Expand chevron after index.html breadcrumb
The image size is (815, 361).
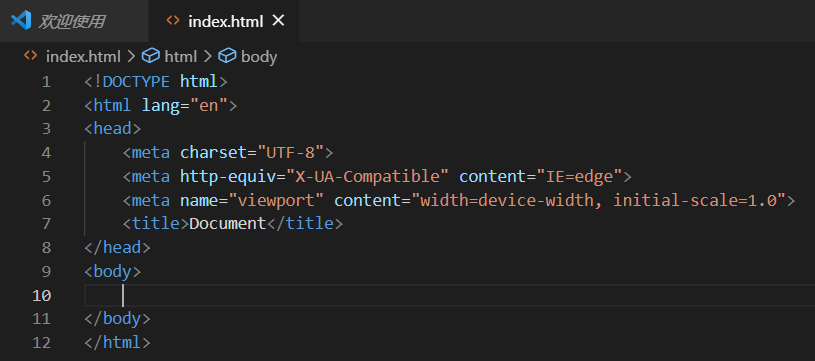click(x=131, y=56)
